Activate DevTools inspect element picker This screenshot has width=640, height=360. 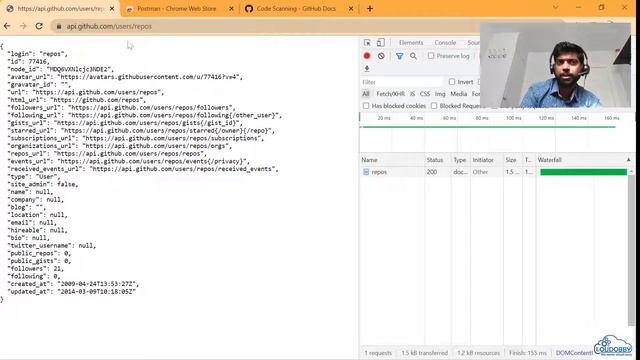[367, 42]
